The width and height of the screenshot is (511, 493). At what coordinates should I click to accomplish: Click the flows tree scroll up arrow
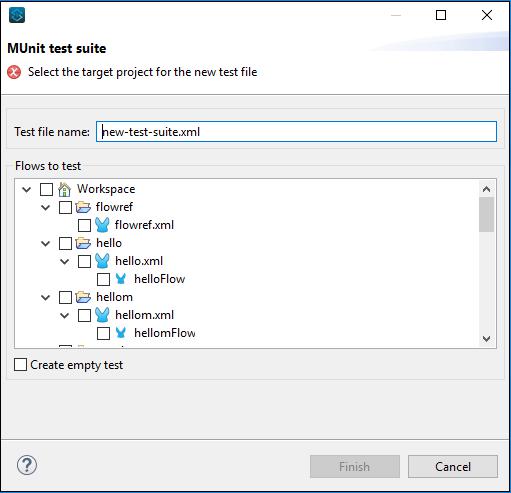[486, 189]
